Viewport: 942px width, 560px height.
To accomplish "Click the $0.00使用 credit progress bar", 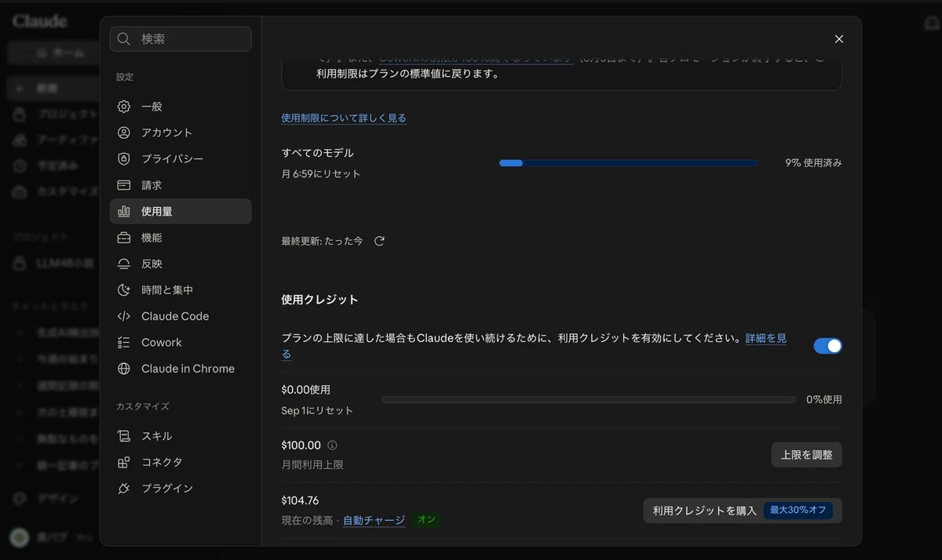I will click(x=589, y=400).
